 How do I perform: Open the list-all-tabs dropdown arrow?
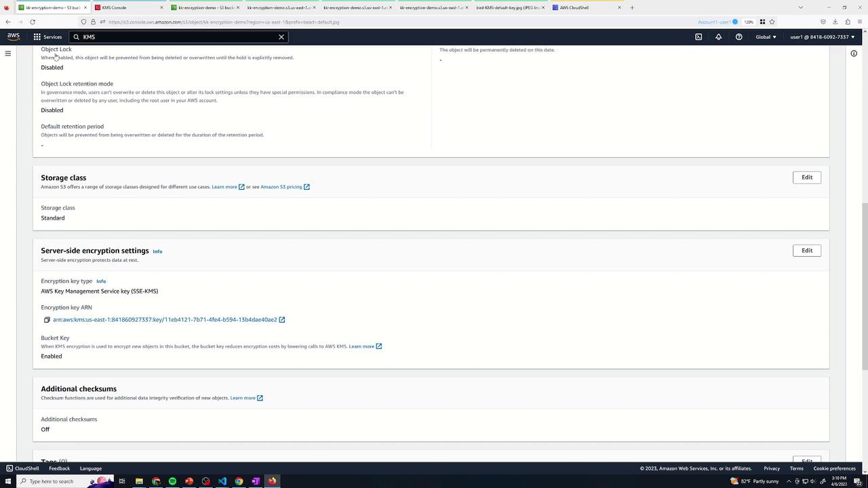pyautogui.click(x=801, y=7)
